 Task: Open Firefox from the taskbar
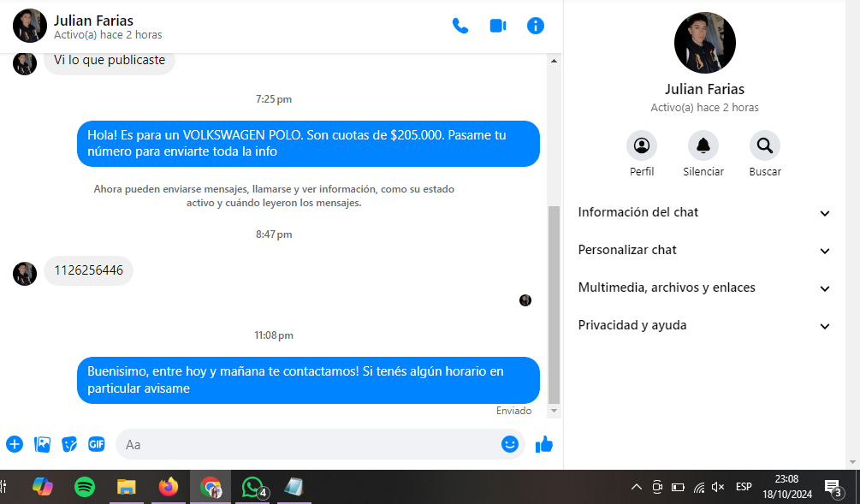tap(169, 486)
